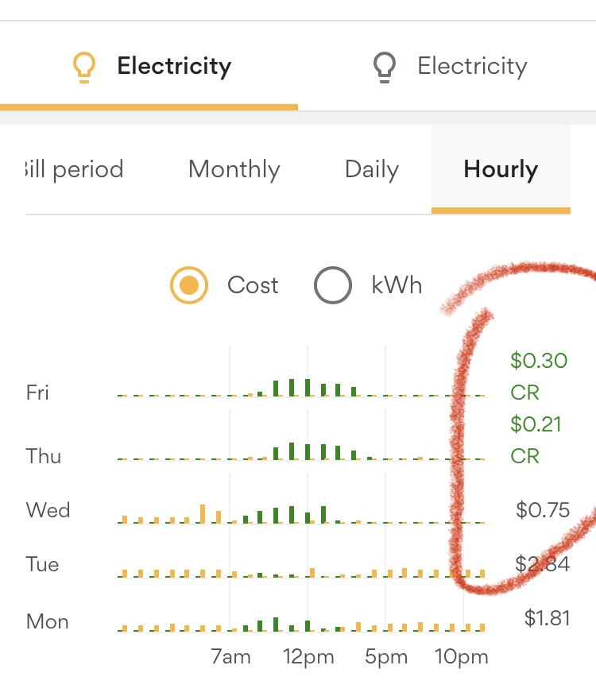Image resolution: width=596 pixels, height=700 pixels.
Task: Click Friday's $0.30 CR credit amount
Action: pyautogui.click(x=538, y=376)
